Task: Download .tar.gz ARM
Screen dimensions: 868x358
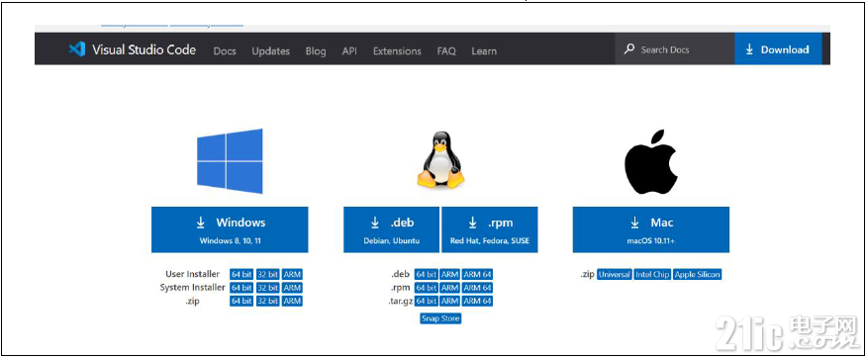Action: (x=450, y=301)
